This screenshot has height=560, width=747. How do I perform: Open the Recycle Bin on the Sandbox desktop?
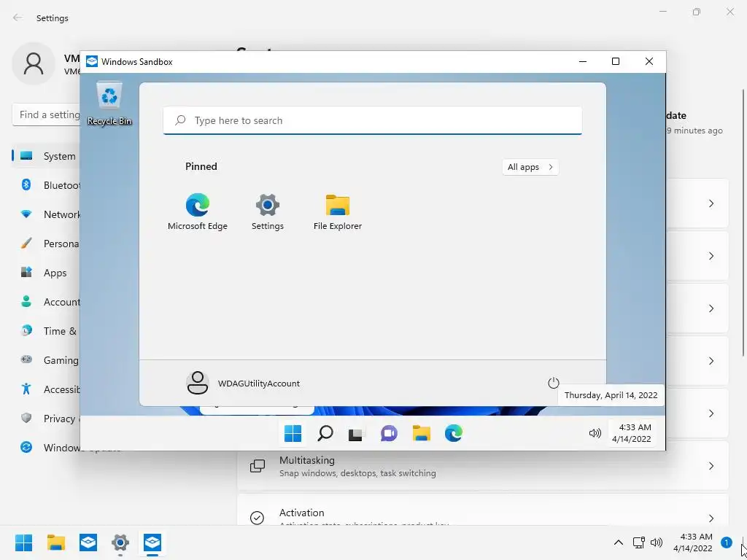109,104
